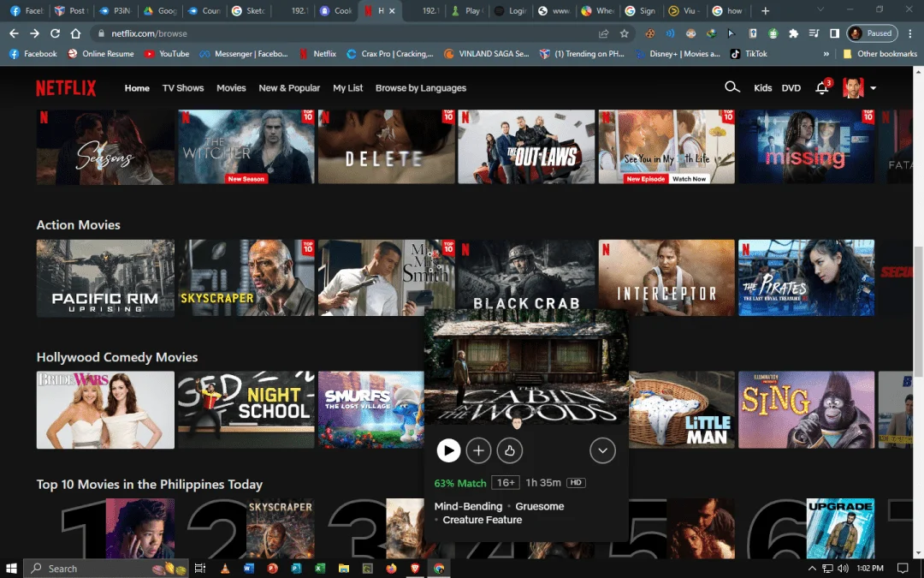Viewport: 924px width, 578px height.
Task: Open Excel from the taskbar
Action: point(320,569)
